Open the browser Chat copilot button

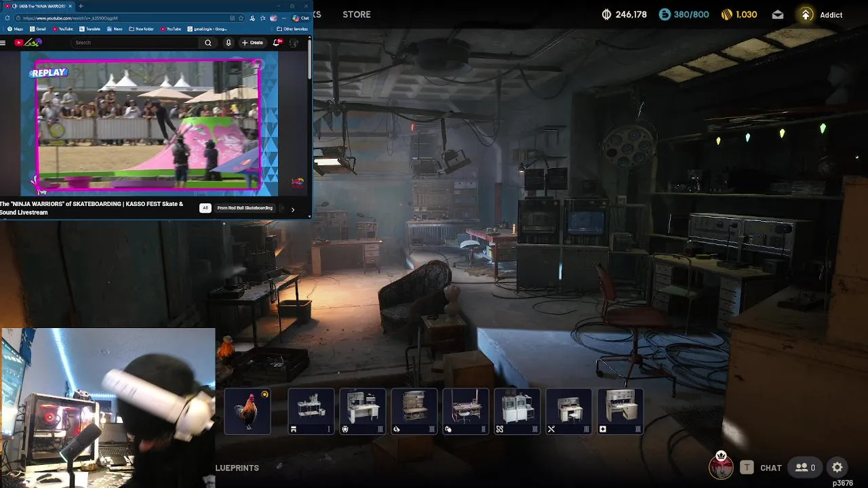pos(301,18)
